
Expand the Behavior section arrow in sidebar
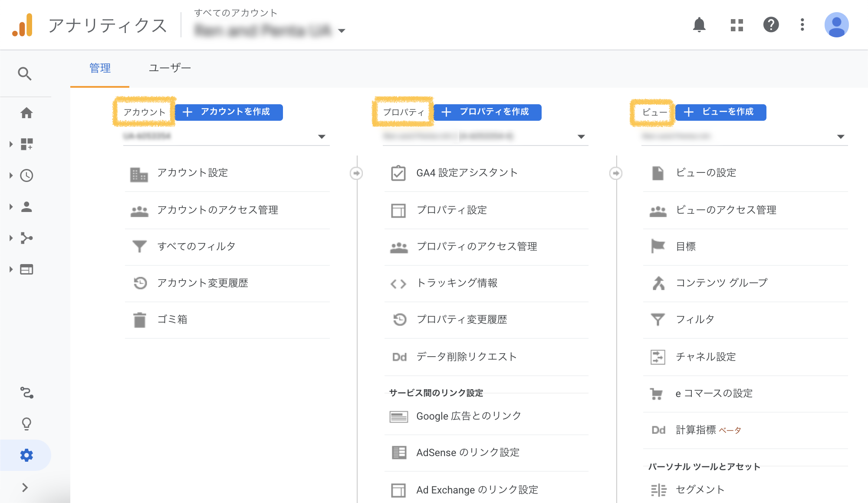pos(11,269)
